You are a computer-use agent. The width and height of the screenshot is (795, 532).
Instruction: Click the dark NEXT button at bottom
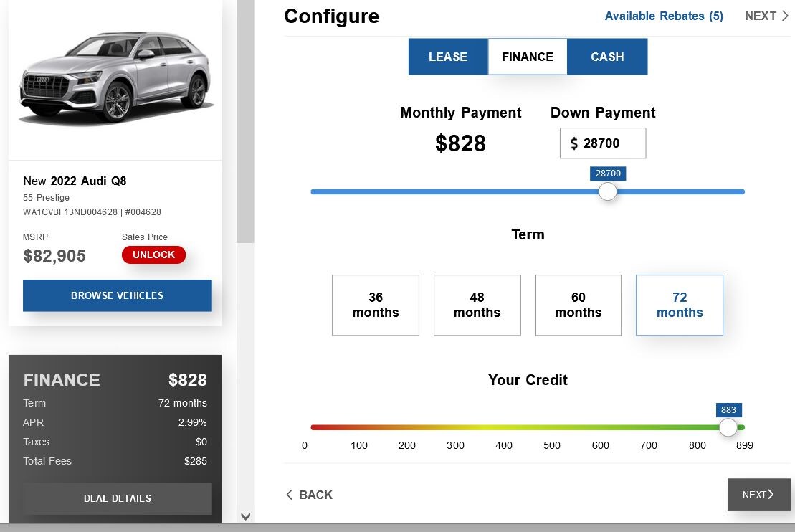[759, 495]
